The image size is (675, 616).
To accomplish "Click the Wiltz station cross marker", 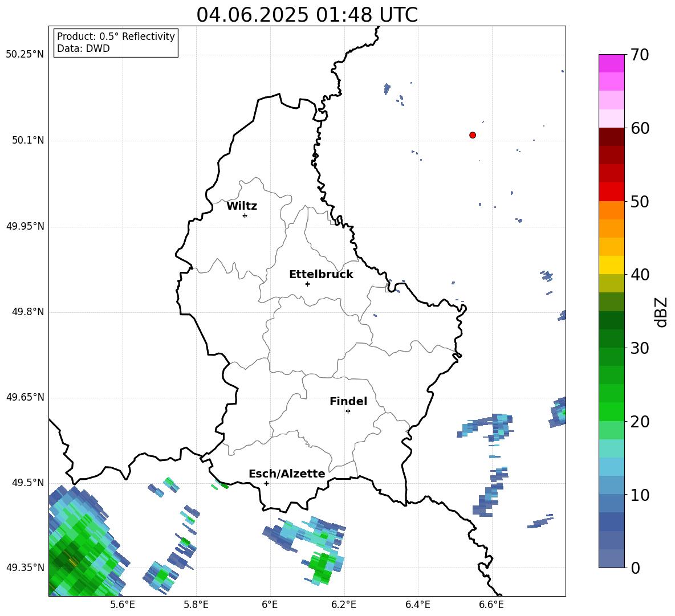I will tap(245, 215).
